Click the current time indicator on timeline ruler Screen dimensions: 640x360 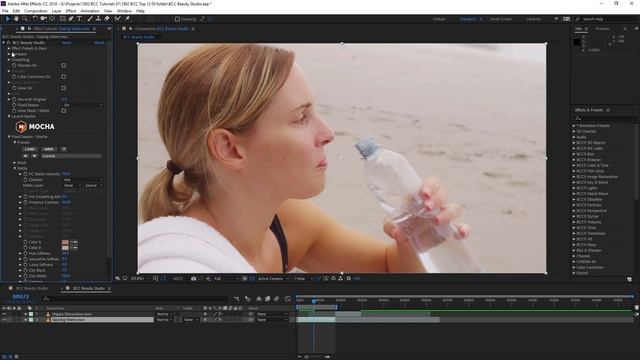(314, 301)
